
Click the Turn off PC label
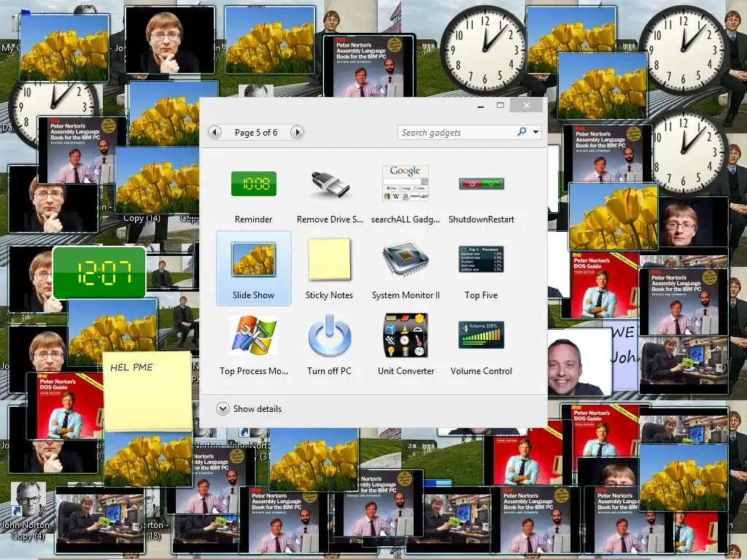pyautogui.click(x=329, y=371)
